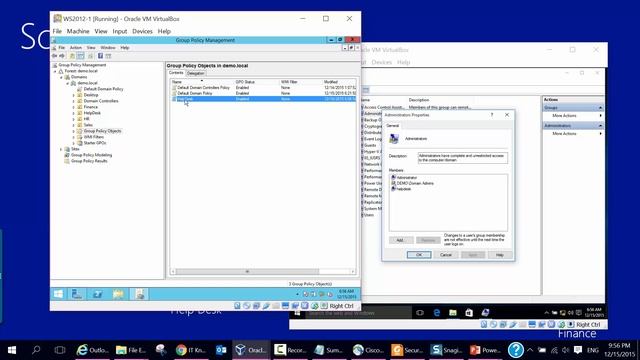Collapse the Forest: demo.local node
640x360 pixels.
click(55, 71)
